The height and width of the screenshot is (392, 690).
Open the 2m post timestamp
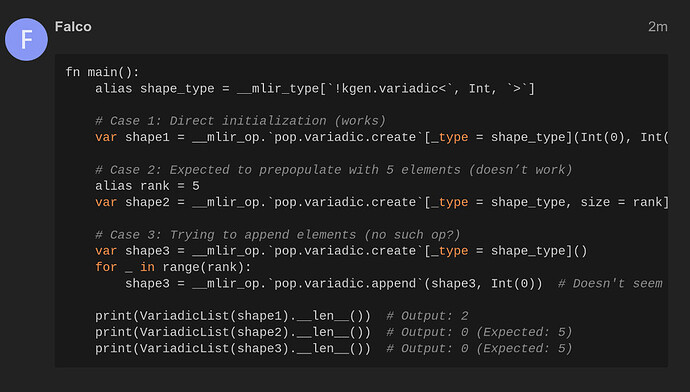pyautogui.click(x=657, y=27)
